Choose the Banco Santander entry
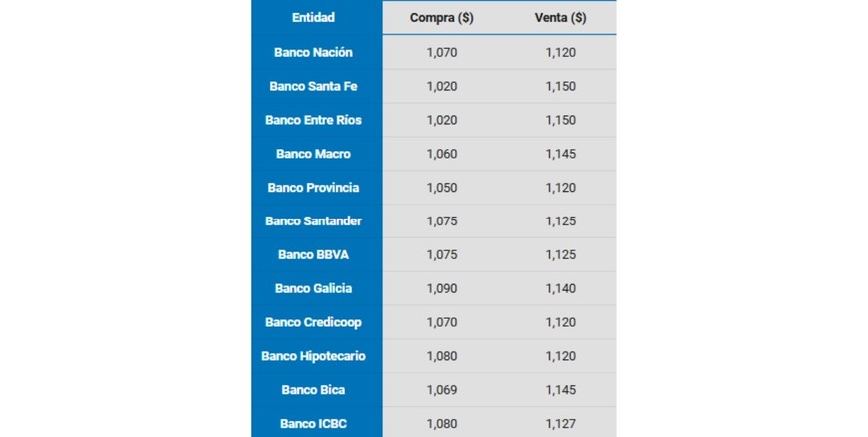The height and width of the screenshot is (437, 868). tap(313, 220)
